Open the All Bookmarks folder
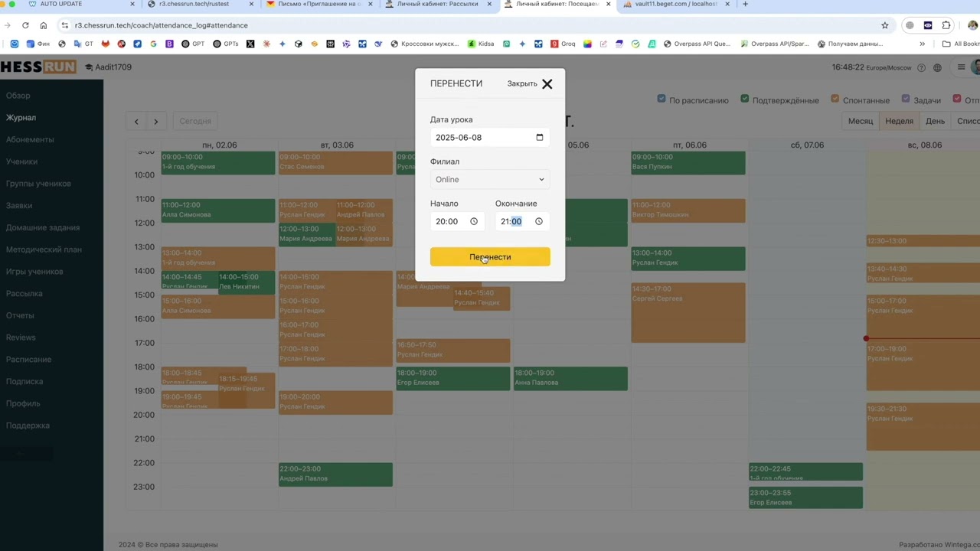The image size is (980, 551). [961, 44]
